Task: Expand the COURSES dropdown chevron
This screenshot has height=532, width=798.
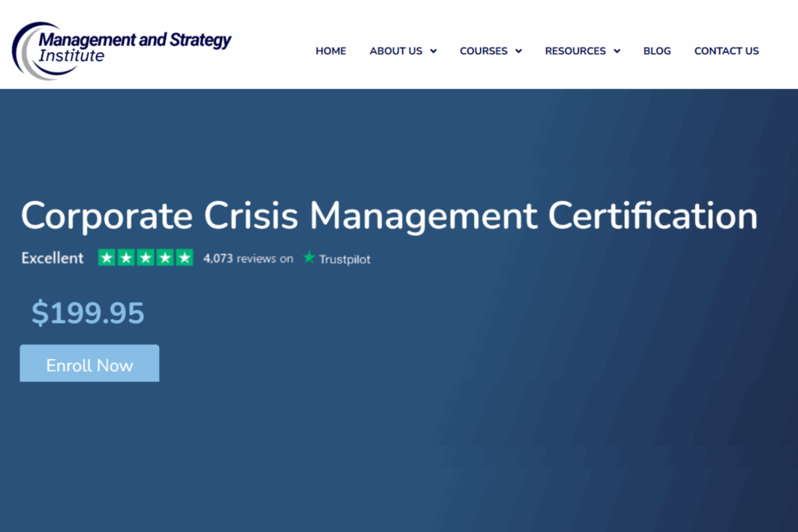Action: click(518, 51)
